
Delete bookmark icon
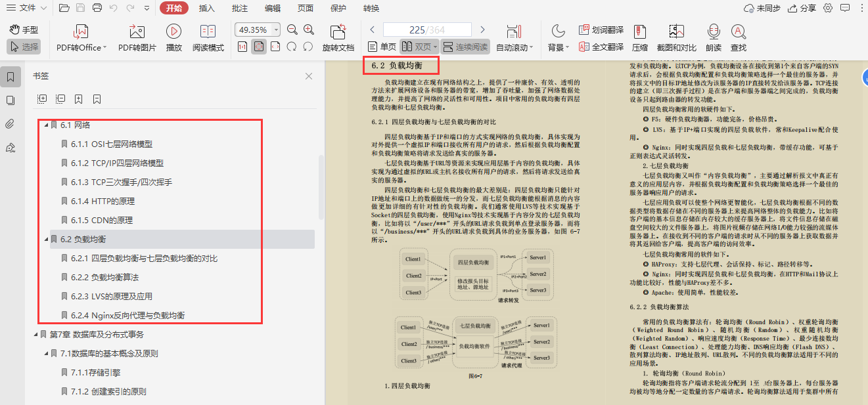click(97, 99)
